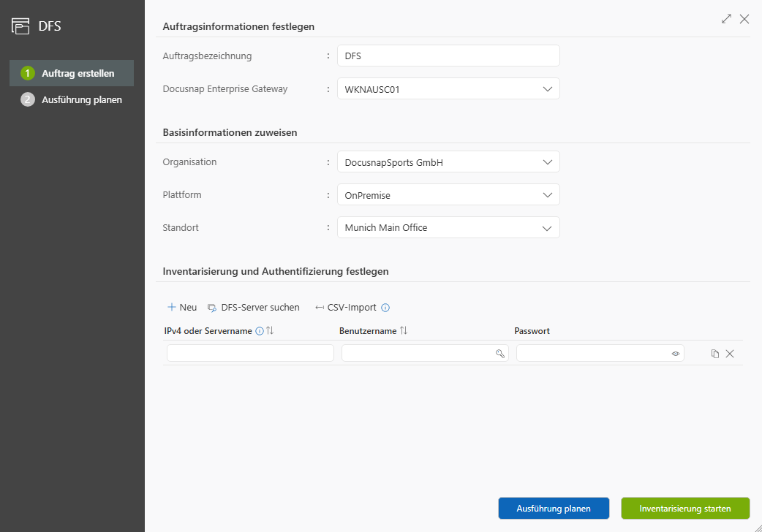
Task: Sort by Benutzername arrows
Action: [x=404, y=330]
